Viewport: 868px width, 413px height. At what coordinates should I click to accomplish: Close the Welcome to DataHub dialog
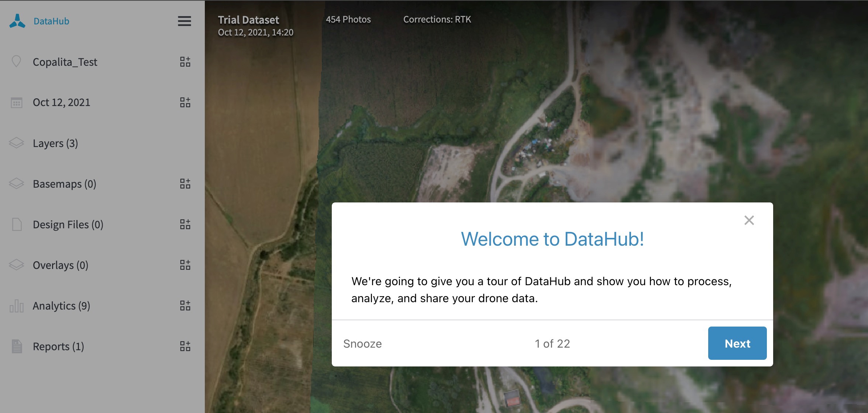[749, 220]
